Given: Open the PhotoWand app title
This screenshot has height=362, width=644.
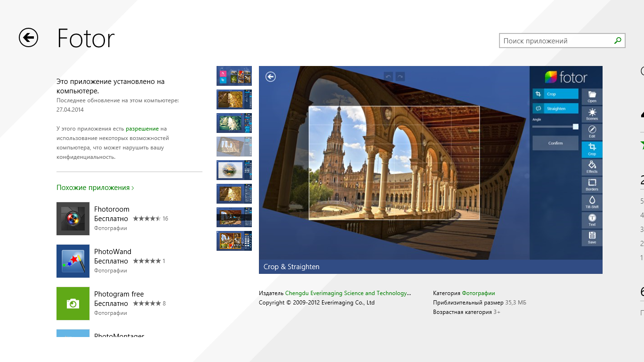Looking at the screenshot, I should point(113,252).
